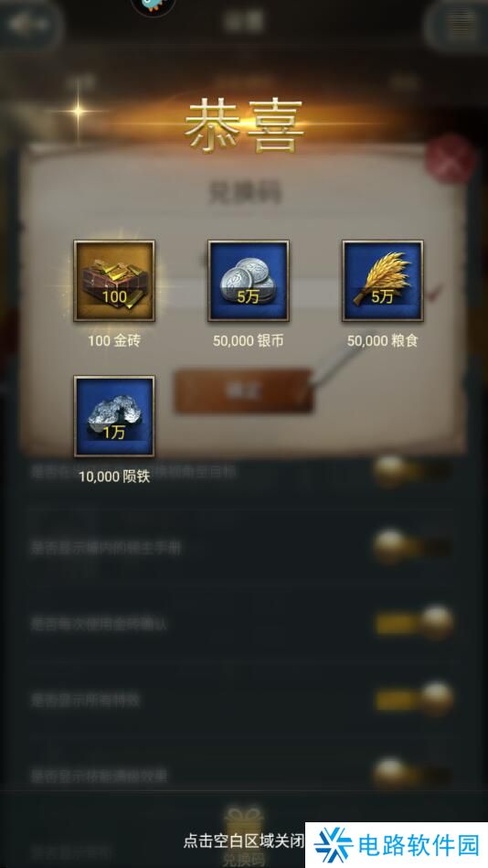
Task: Close the redeem code dialog with red X
Action: 453,159
